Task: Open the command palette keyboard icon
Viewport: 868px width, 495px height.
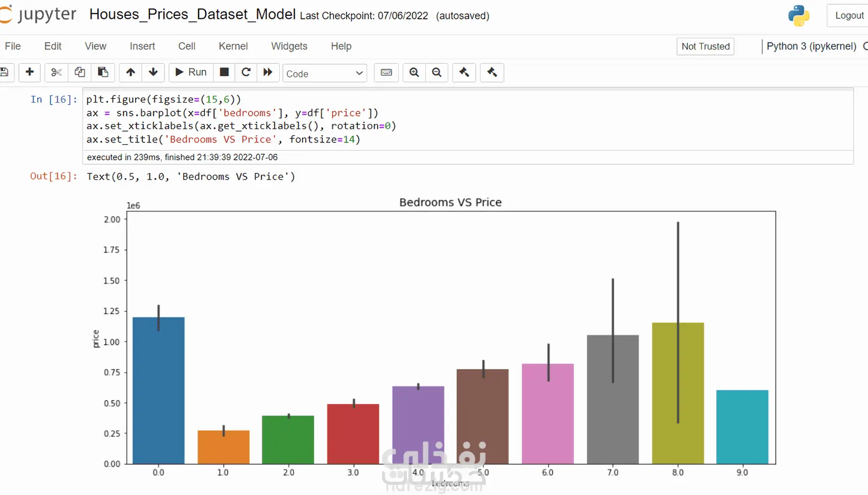Action: coord(387,72)
